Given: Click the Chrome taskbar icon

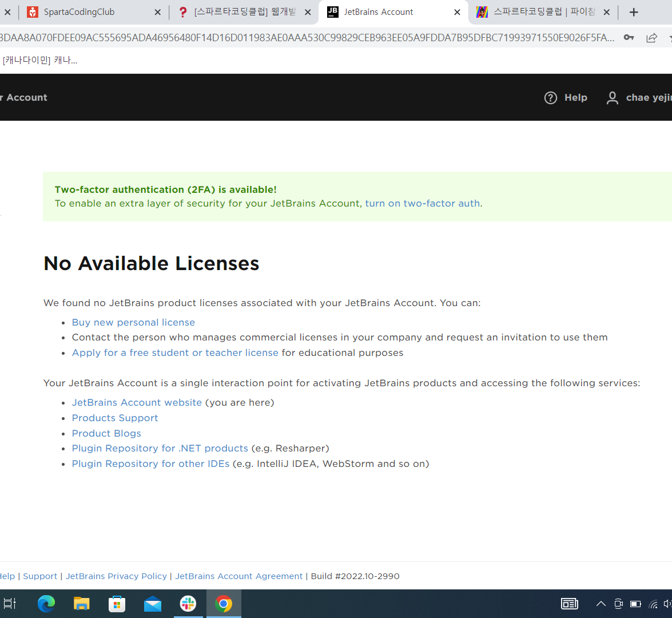Looking at the screenshot, I should point(224,604).
